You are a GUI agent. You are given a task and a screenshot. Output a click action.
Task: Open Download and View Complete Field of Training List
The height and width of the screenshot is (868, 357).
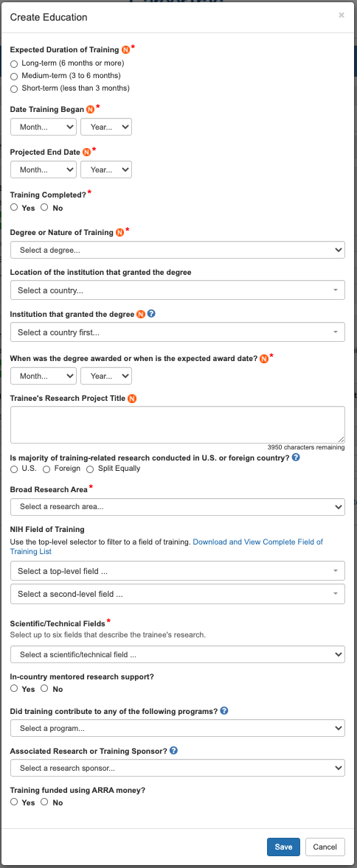(x=166, y=547)
